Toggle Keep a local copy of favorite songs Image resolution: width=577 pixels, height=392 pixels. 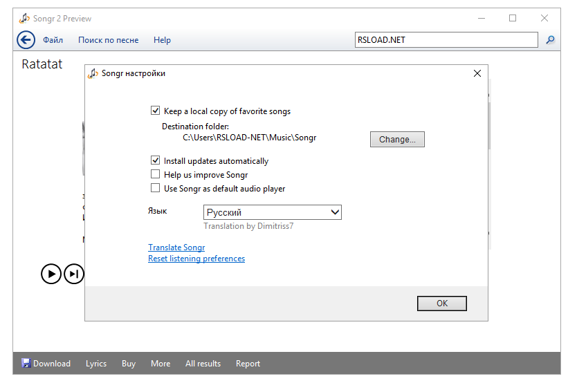pyautogui.click(x=155, y=111)
